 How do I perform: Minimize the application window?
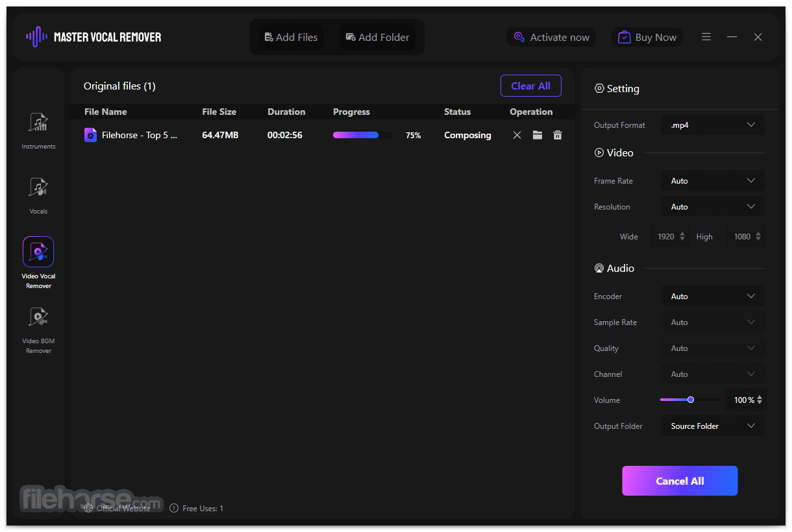732,37
